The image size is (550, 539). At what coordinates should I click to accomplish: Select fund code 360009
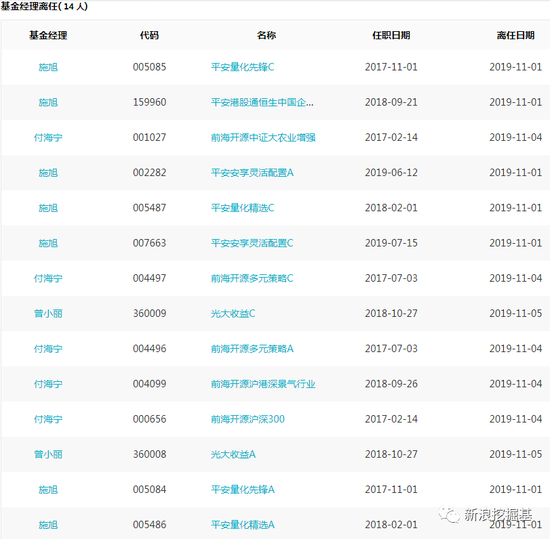point(149,314)
